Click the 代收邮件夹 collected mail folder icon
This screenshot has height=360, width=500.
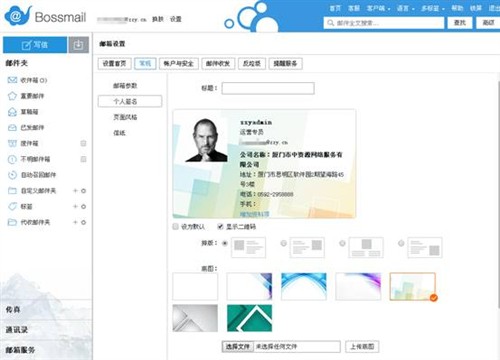coord(12,222)
